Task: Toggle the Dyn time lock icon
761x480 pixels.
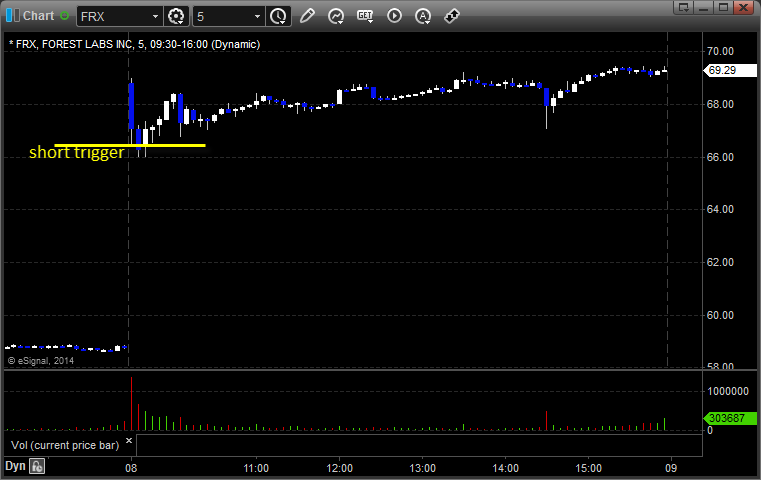Action: tap(37, 466)
